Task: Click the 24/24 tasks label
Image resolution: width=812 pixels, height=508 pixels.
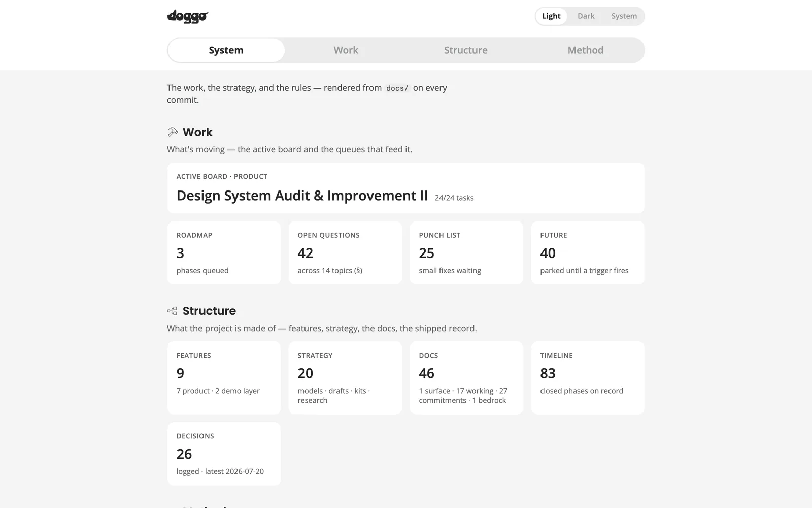Action: (x=454, y=198)
